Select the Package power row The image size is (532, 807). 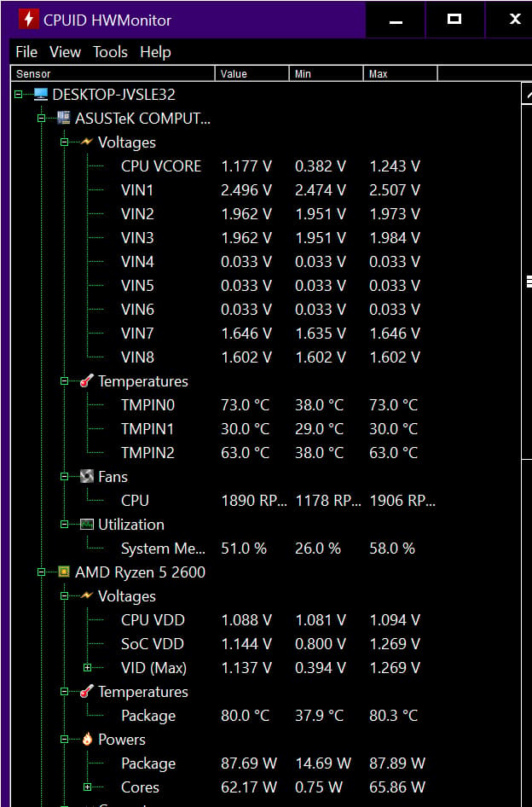pyautogui.click(x=273, y=763)
